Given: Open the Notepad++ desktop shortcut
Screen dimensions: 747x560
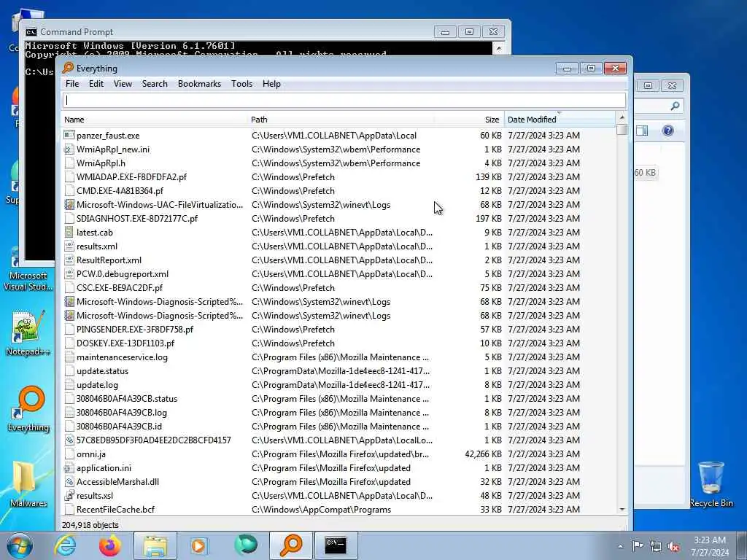Looking at the screenshot, I should point(28,333).
